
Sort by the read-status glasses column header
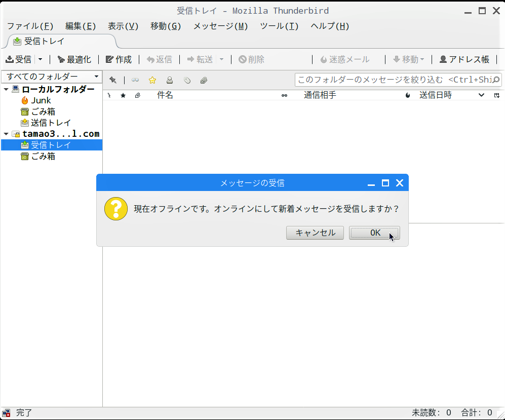[x=284, y=95]
